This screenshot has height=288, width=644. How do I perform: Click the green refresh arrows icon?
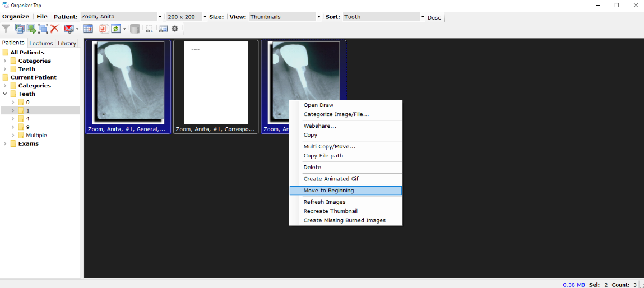(115, 29)
